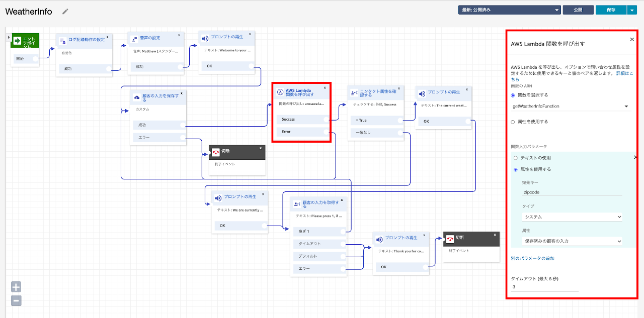The height and width of the screenshot is (318, 644).
Task: Click the コンタクト属性を確認する block icon
Action: point(355,93)
